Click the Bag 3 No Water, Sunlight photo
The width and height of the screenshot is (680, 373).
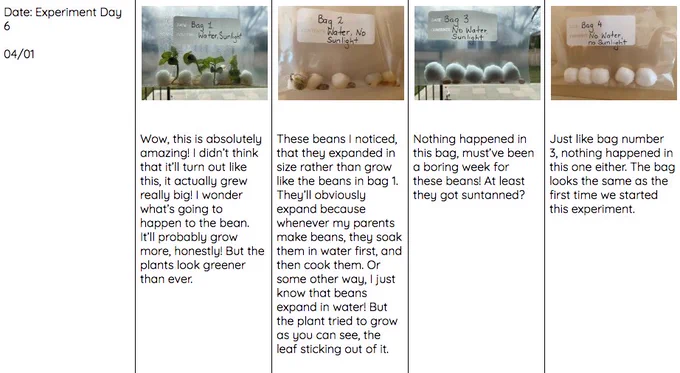point(477,53)
